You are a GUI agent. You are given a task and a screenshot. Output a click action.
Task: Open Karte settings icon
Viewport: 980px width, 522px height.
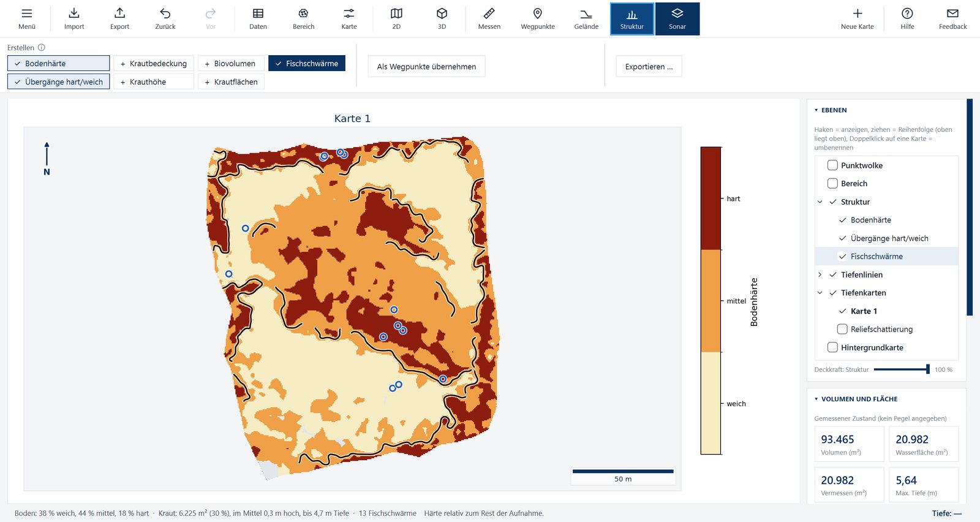[x=349, y=13]
